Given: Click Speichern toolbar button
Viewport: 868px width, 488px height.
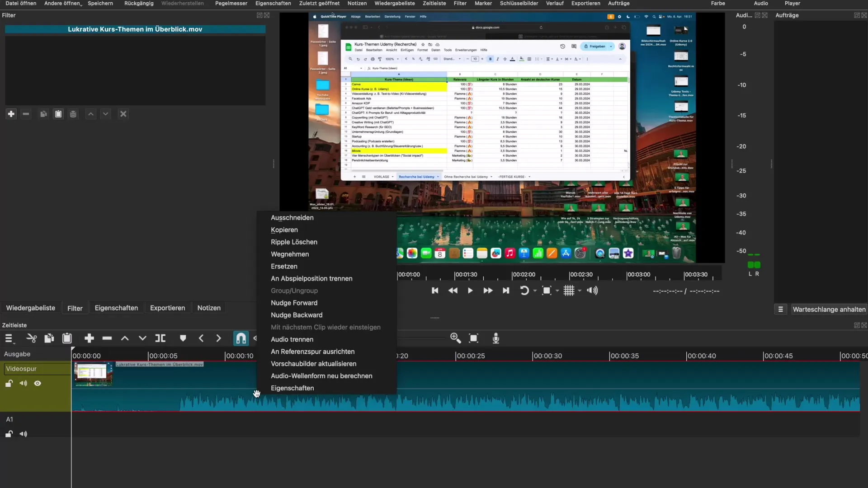Looking at the screenshot, I should click(100, 4).
